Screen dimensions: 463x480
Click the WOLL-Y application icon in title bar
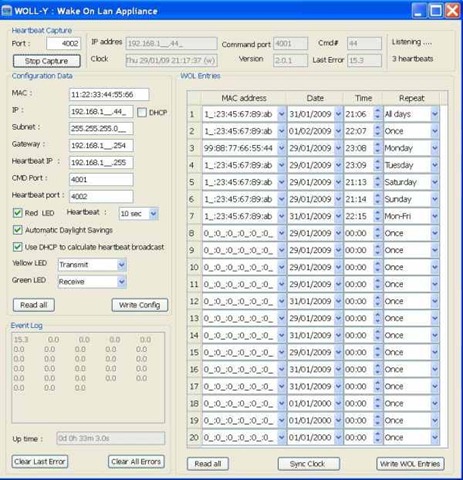click(7, 10)
